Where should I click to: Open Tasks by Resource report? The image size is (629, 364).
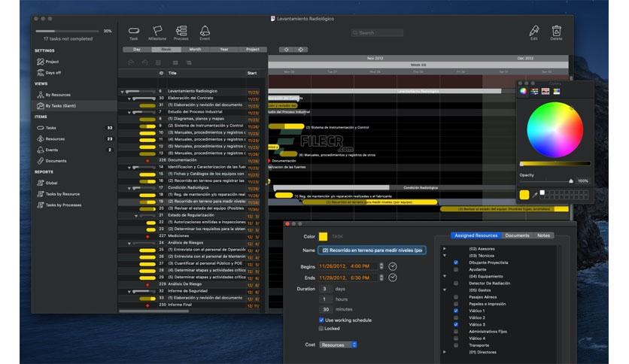click(x=59, y=194)
